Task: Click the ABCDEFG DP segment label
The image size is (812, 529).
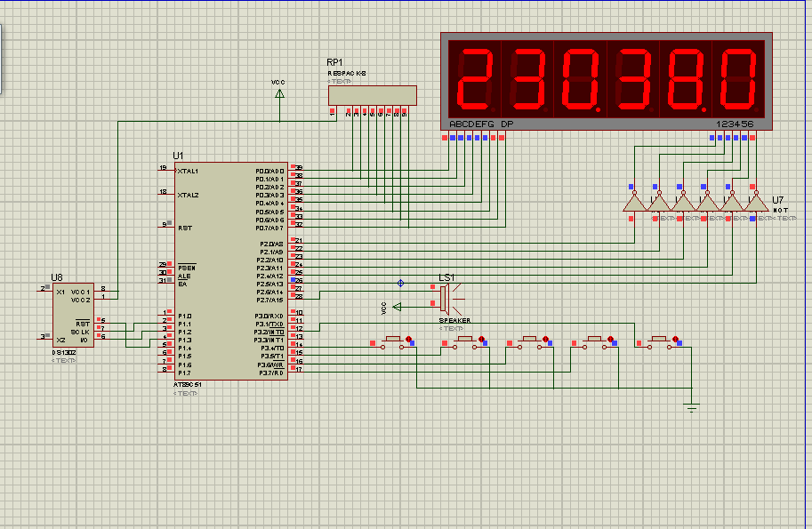Action: tap(481, 124)
